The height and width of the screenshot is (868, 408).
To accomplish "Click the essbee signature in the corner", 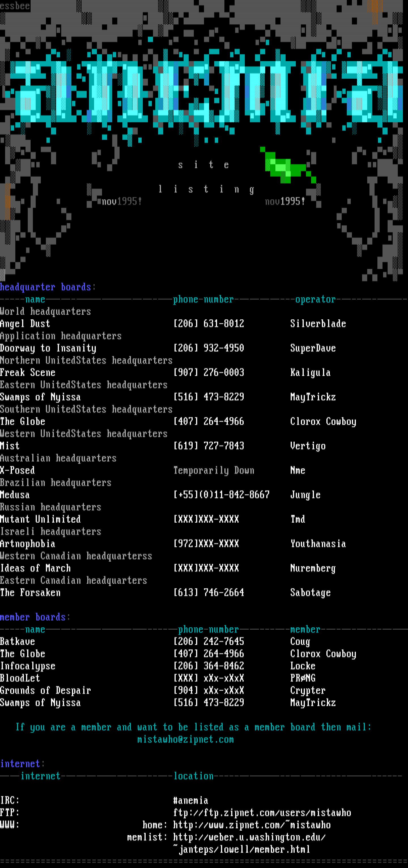I will (x=15, y=6).
